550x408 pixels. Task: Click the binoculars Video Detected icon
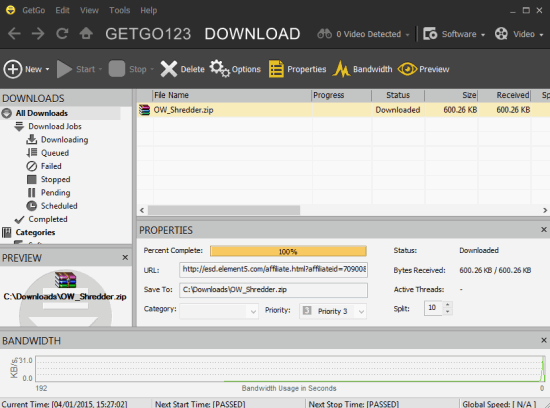[324, 34]
